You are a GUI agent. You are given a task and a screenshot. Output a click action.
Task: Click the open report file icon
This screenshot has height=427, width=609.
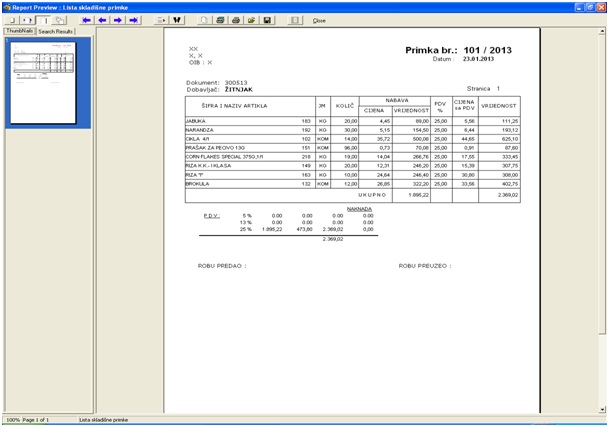[x=251, y=20]
